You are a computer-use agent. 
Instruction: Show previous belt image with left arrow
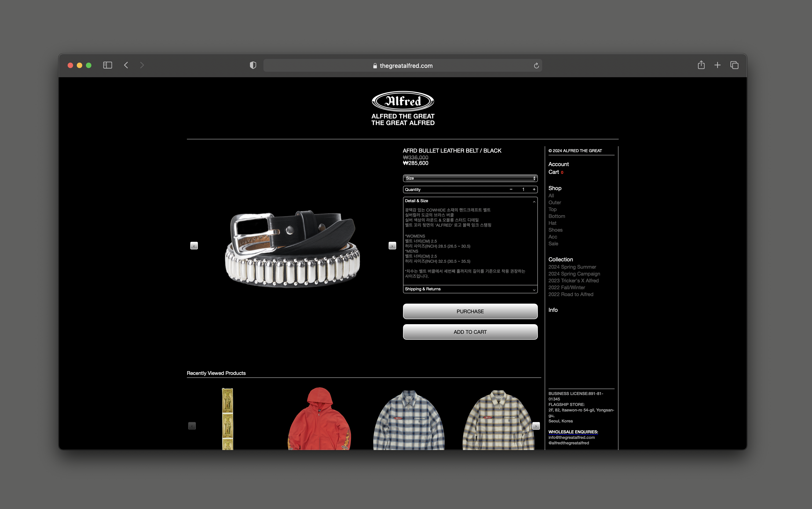coord(194,246)
